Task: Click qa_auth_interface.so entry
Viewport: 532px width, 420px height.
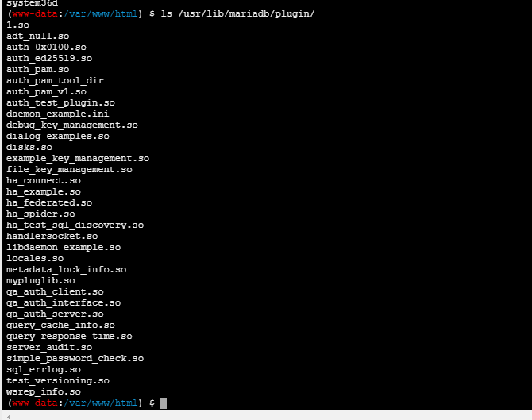Action: coord(64,303)
